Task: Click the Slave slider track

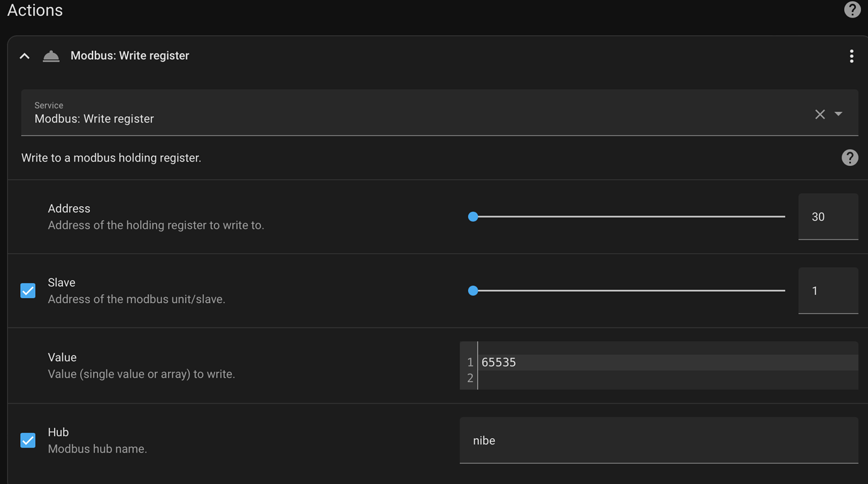Action: pos(629,291)
